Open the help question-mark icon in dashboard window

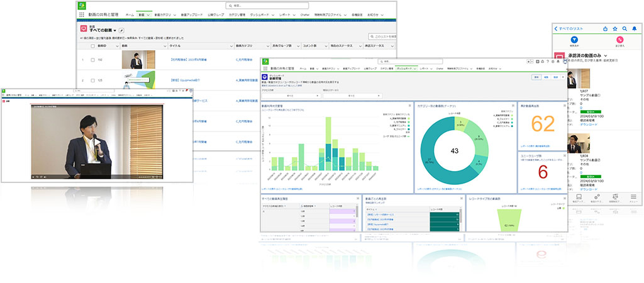[x=548, y=61]
